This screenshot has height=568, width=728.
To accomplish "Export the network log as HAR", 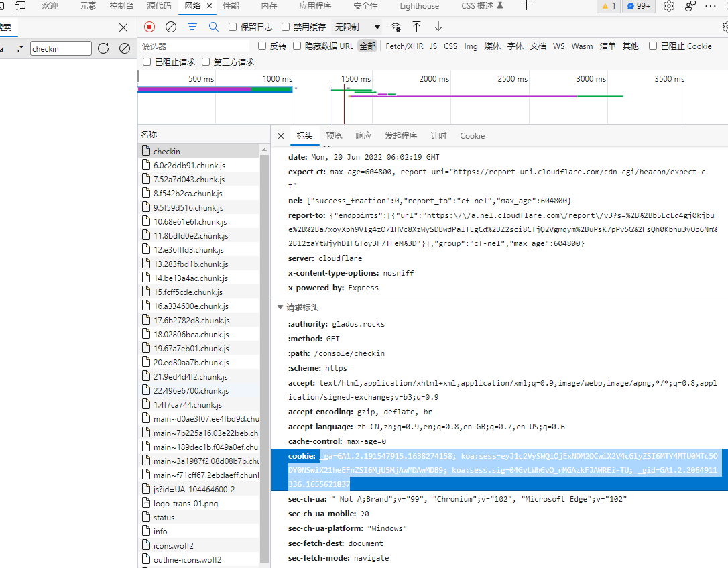I will point(437,27).
